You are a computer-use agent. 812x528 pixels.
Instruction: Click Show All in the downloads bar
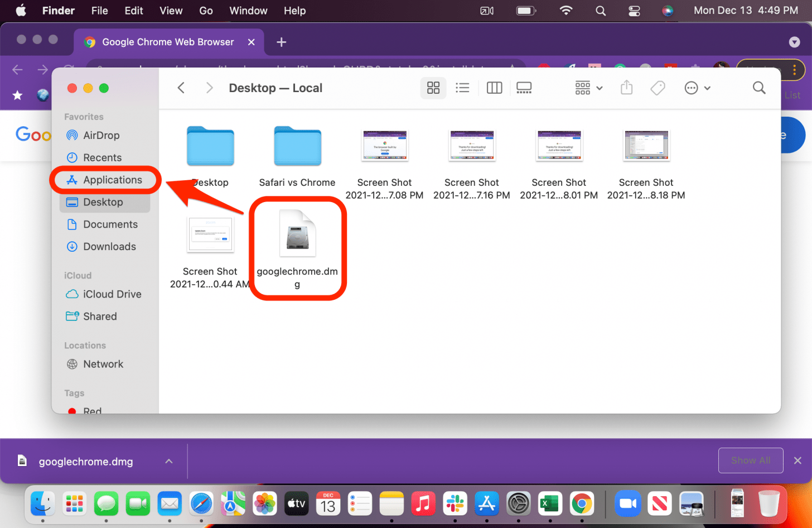click(x=750, y=460)
